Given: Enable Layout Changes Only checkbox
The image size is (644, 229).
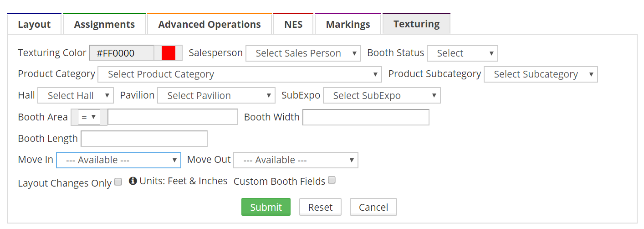Looking at the screenshot, I should (118, 182).
